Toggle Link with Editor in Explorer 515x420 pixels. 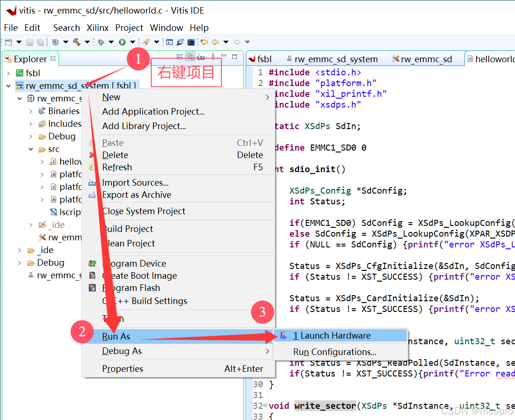[190, 57]
